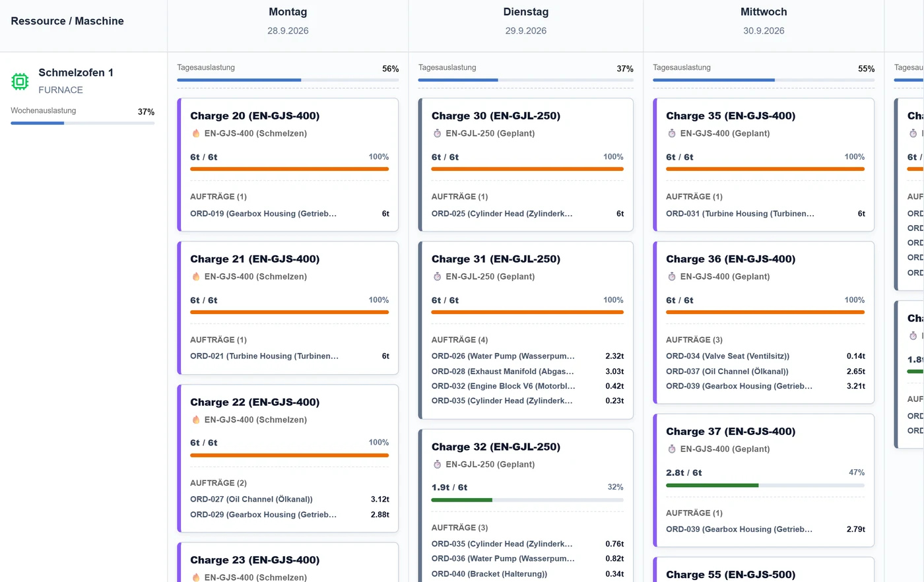Click Monday's Tagesauslastung bar showing 56%
This screenshot has height=582, width=924.
(288, 80)
